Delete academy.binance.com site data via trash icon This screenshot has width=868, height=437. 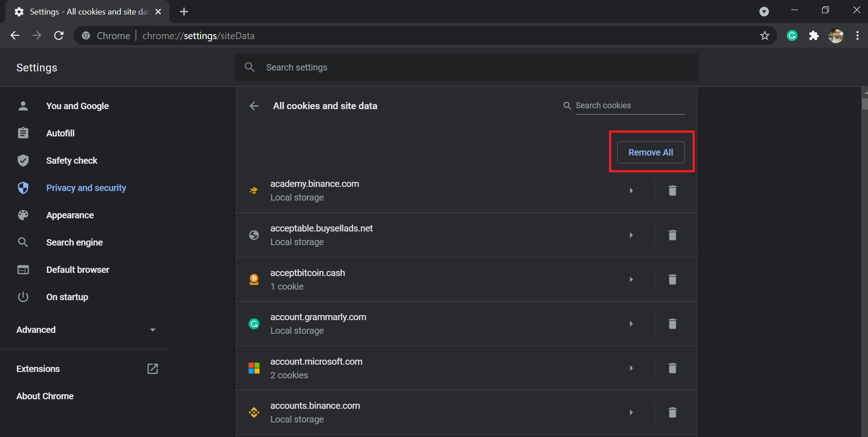[x=672, y=191]
